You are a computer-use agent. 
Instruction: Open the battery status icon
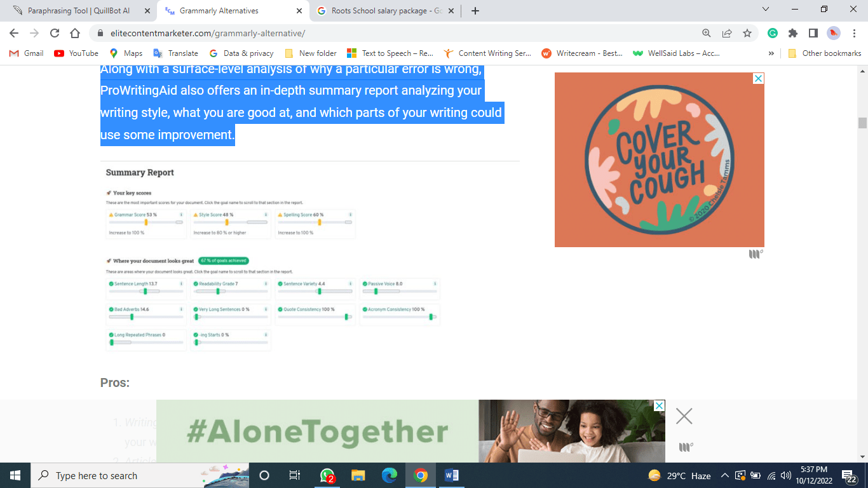(756, 475)
